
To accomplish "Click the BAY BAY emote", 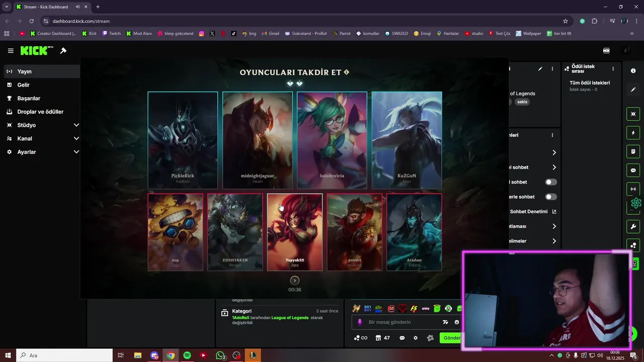I will [368, 308].
